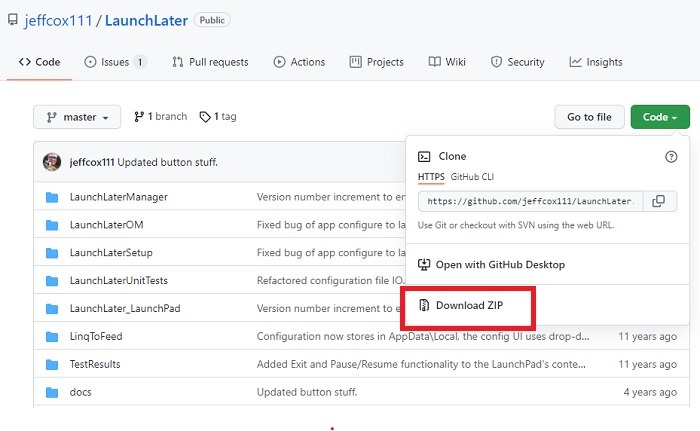
Task: Open the LaunchLaterUnitTests folder
Action: pos(119,280)
